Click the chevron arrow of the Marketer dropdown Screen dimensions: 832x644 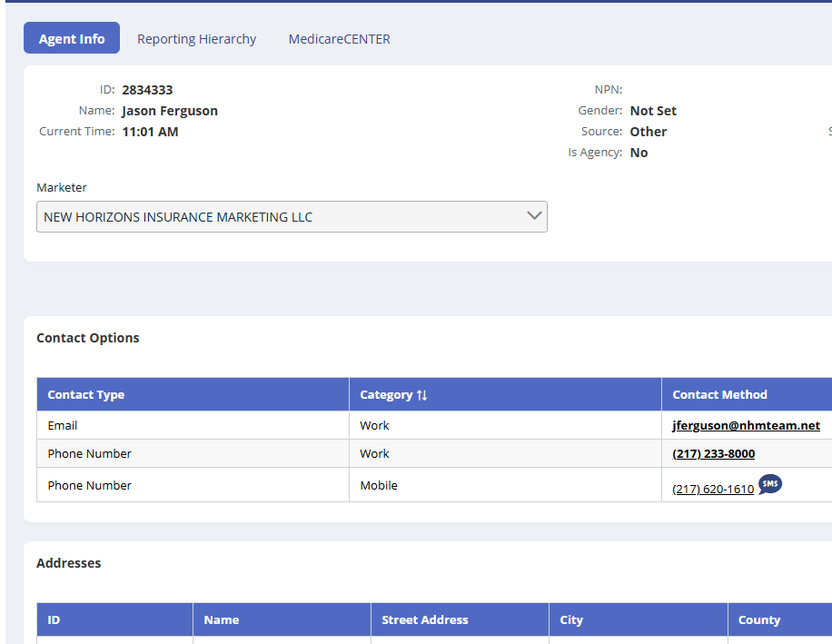click(x=534, y=216)
